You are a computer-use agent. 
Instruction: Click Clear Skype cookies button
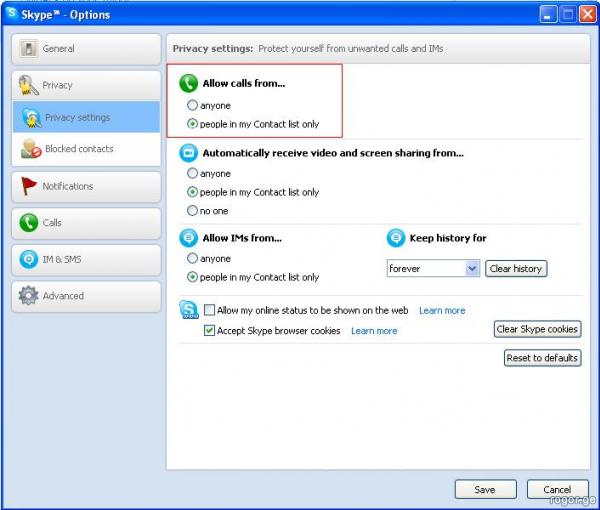pyautogui.click(x=537, y=329)
